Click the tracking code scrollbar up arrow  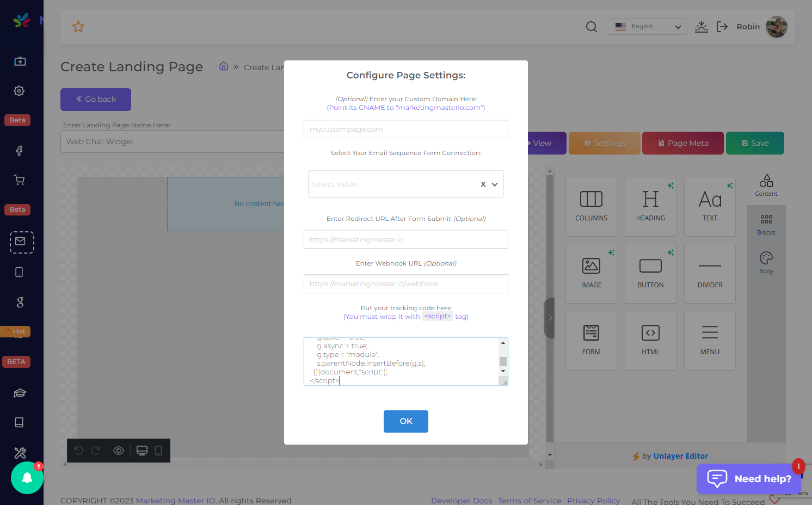click(x=503, y=343)
